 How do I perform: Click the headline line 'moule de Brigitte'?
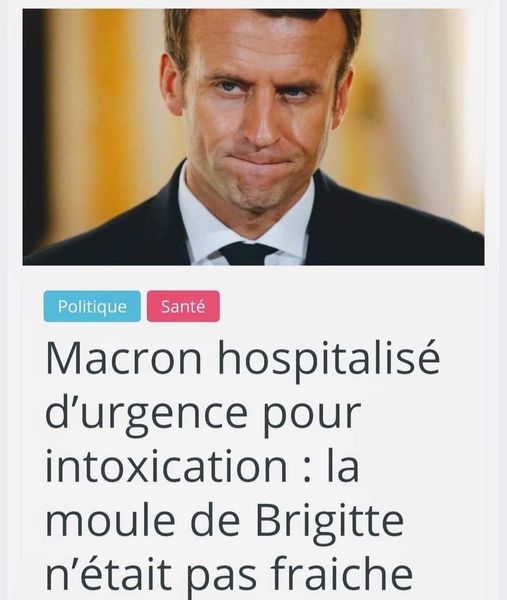[225, 523]
